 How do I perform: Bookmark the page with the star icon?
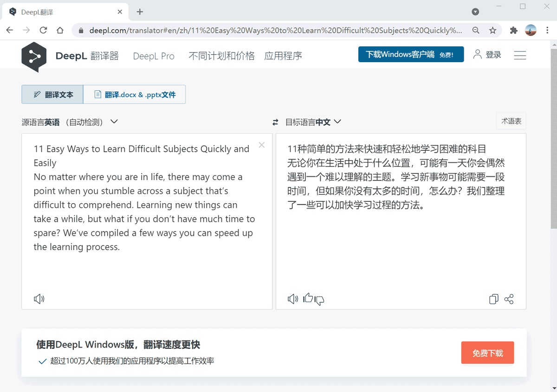[x=492, y=29]
